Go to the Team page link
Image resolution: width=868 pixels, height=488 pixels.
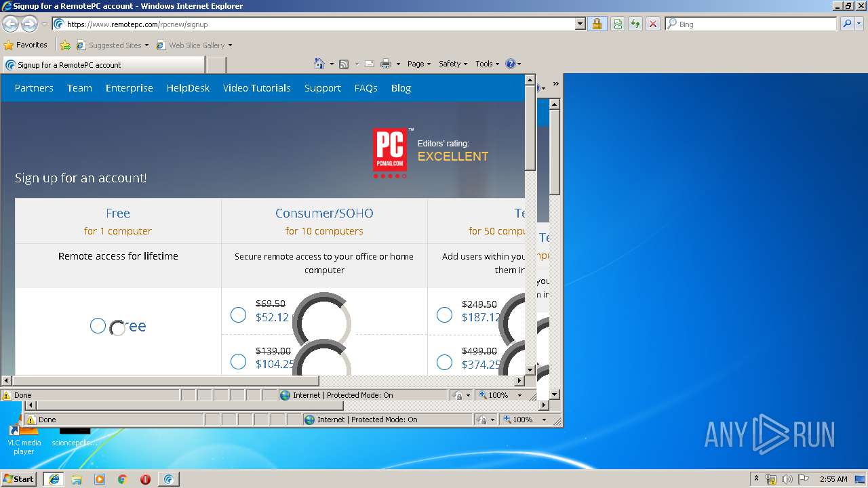coord(79,88)
